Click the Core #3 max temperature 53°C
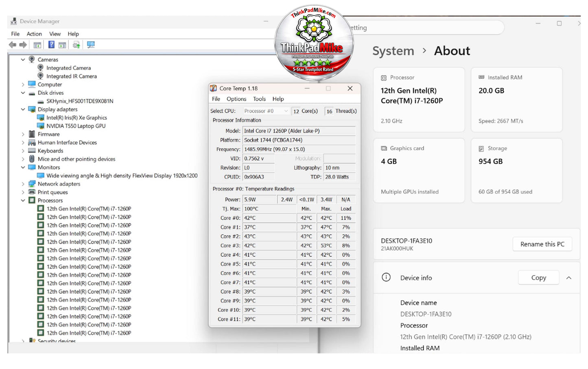Viewport: 588px width, 369px height. click(326, 245)
